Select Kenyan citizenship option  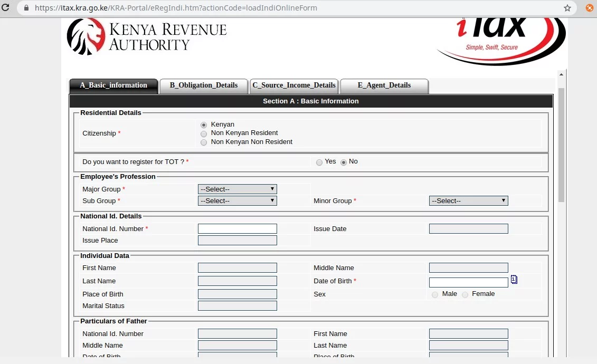tap(204, 124)
